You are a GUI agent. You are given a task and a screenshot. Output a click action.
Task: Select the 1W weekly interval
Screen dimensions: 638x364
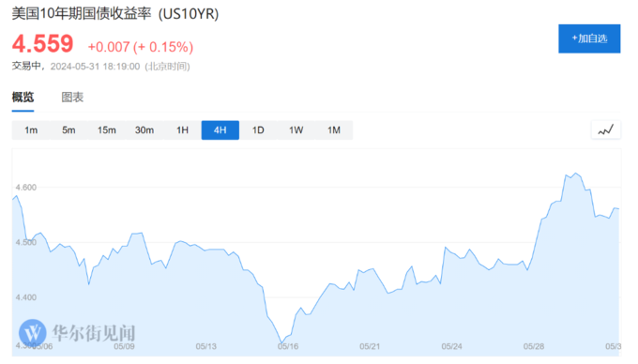pyautogui.click(x=296, y=130)
